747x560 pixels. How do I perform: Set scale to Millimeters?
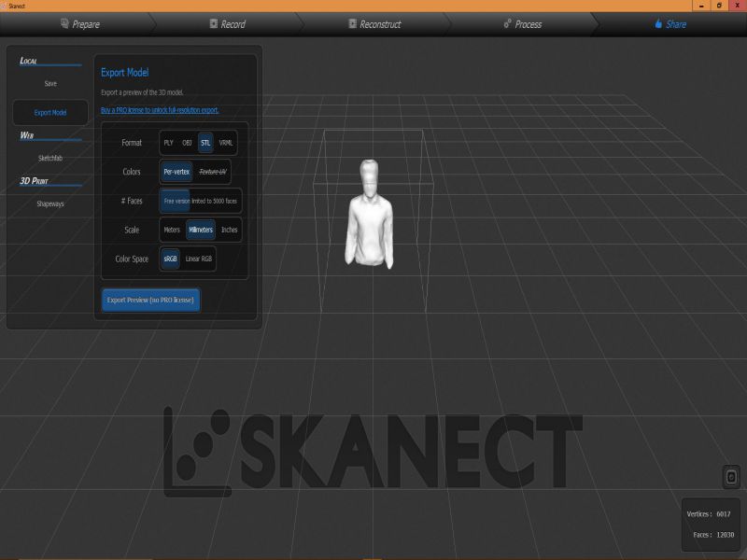pyautogui.click(x=201, y=230)
